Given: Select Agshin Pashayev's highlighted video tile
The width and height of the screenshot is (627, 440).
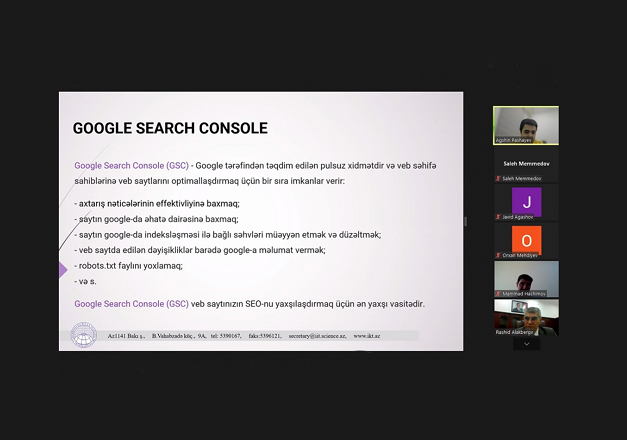Looking at the screenshot, I should click(526, 125).
